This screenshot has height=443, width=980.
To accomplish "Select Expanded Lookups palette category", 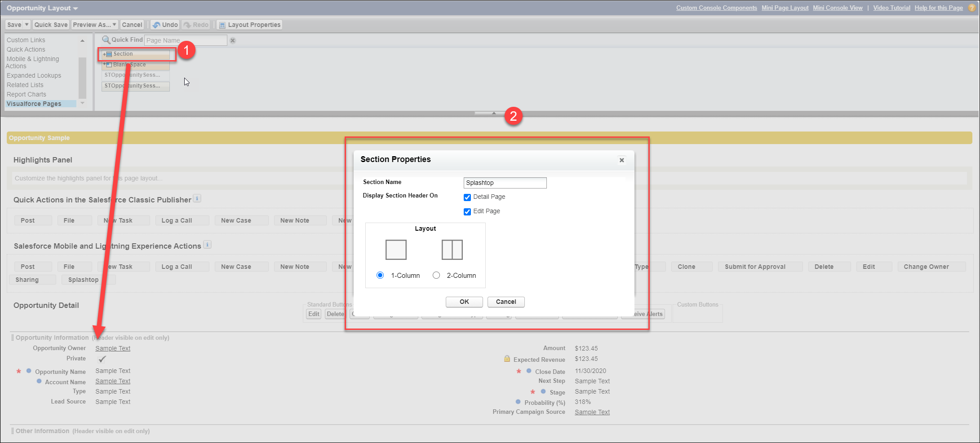I will point(34,75).
